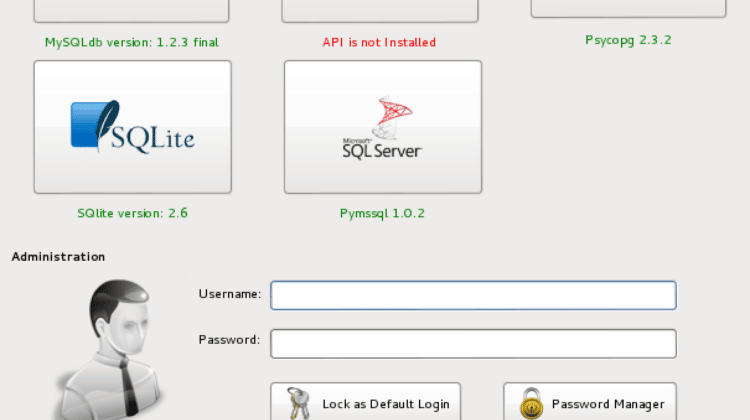The image size is (750, 420).
Task: Open the SQLite database connection button
Action: (132, 127)
